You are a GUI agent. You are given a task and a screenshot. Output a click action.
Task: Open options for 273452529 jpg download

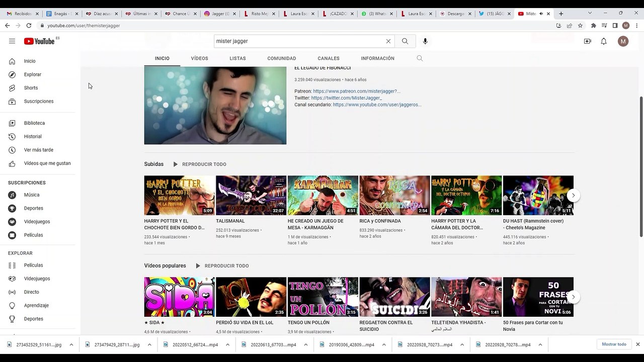click(71, 345)
